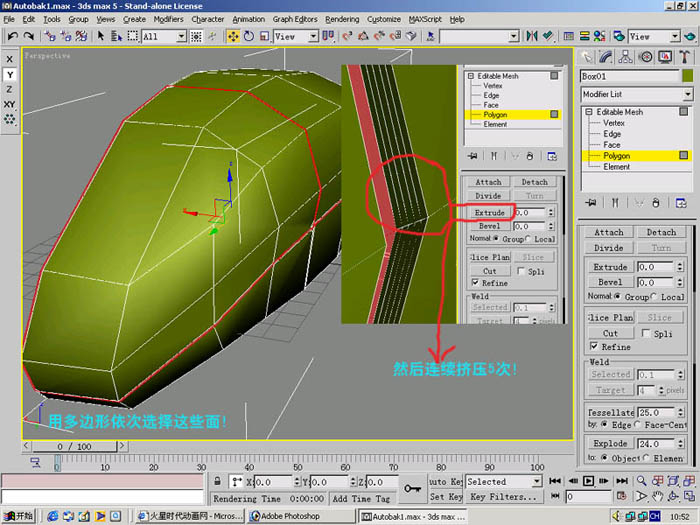Viewport: 700px width, 525px height.
Task: Collapse the Editable Mesh tree node
Action: pyautogui.click(x=589, y=112)
